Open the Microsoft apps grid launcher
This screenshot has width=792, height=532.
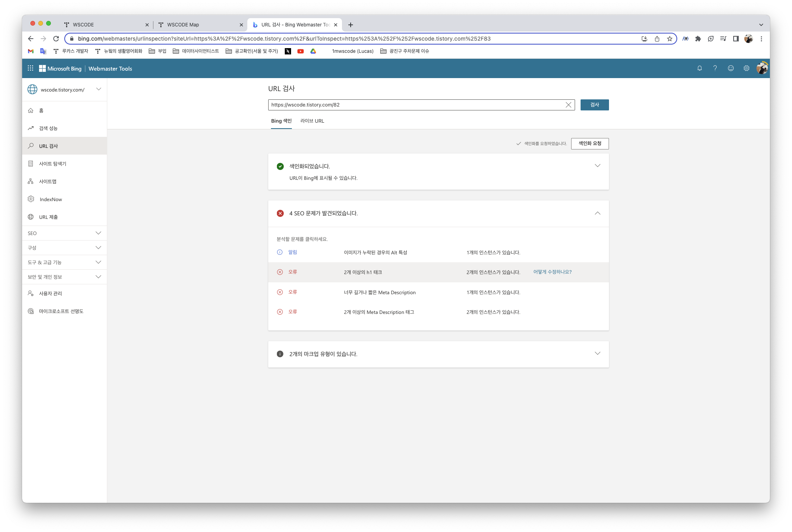pos(30,68)
